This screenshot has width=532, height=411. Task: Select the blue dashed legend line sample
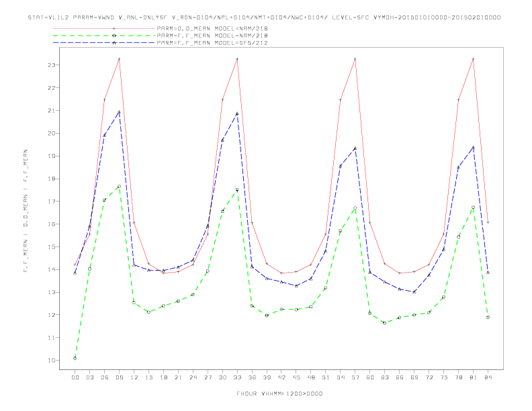(104, 43)
